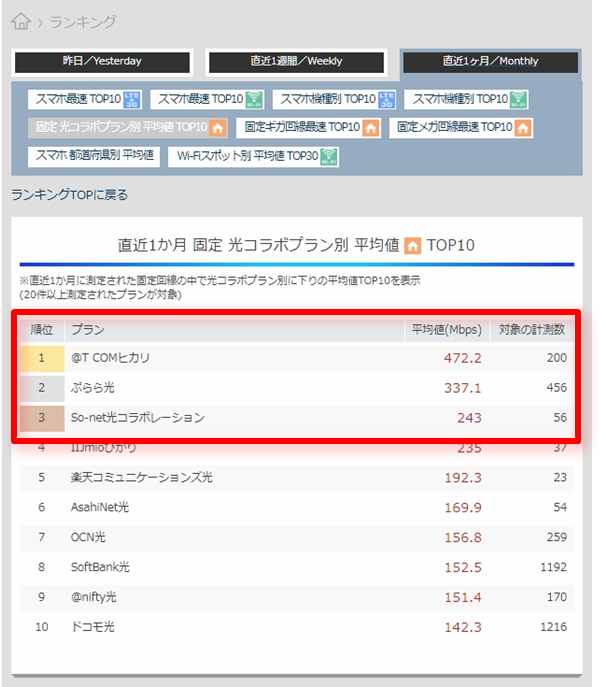
Task: Click the 152.5 average value
Action: click(463, 567)
